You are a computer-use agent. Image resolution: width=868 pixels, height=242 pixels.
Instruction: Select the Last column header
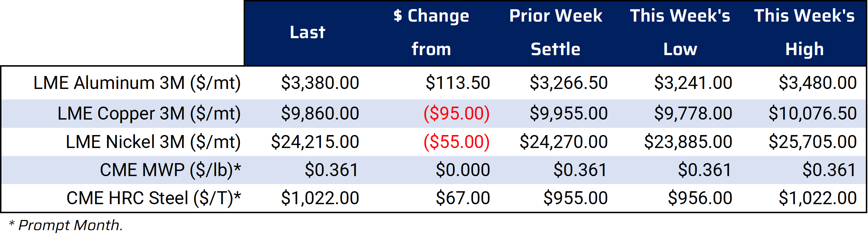(308, 32)
